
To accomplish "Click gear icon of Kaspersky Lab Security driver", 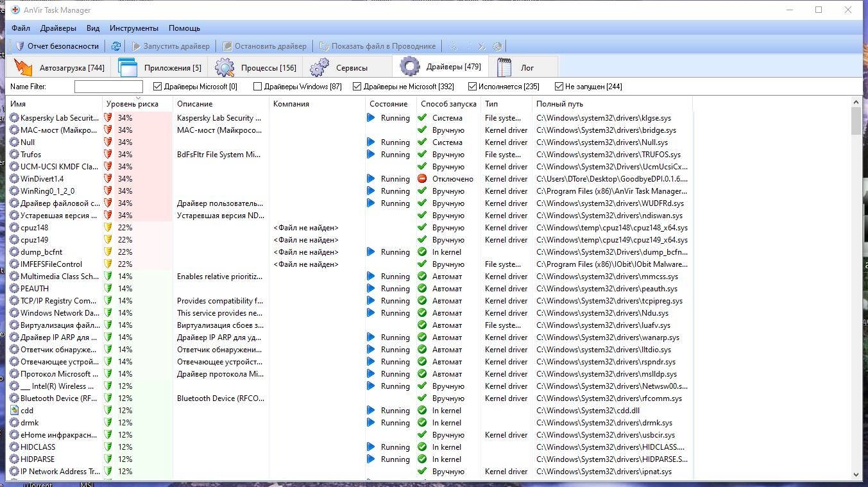I will click(x=14, y=118).
